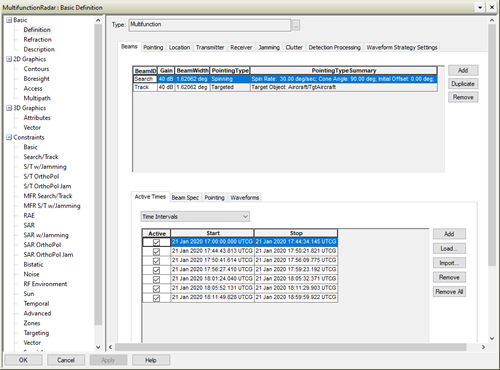The image size is (500, 370).
Task: Click Remove button beside beams table
Action: pos(463,97)
